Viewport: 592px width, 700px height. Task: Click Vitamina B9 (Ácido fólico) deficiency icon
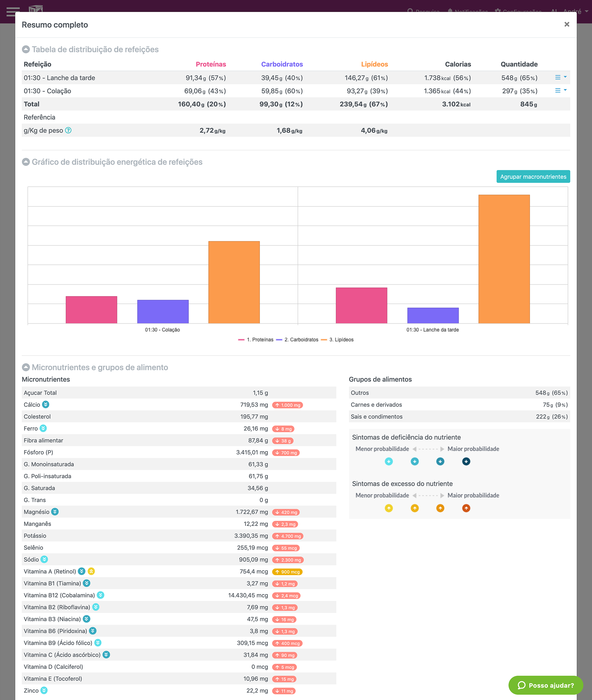point(98,643)
